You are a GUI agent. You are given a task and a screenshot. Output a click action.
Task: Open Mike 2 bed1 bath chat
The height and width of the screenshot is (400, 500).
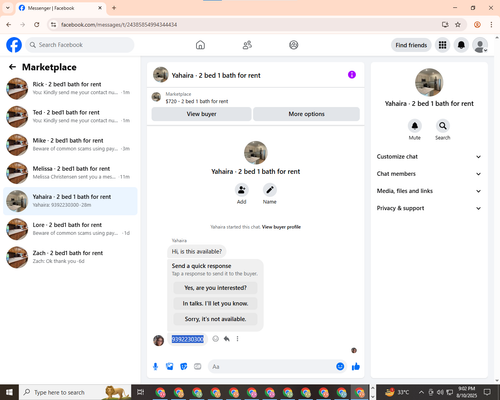click(x=70, y=145)
